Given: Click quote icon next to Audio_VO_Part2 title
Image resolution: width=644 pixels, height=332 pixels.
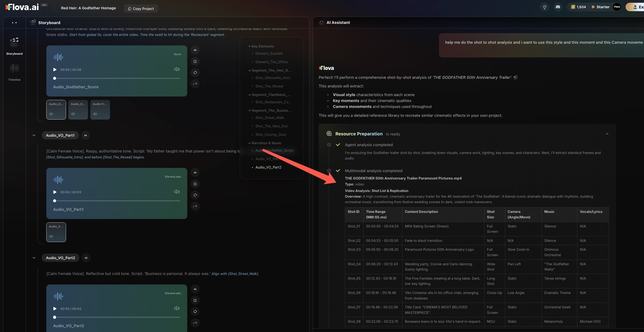Looking at the screenshot, I should pyautogui.click(x=86, y=258).
